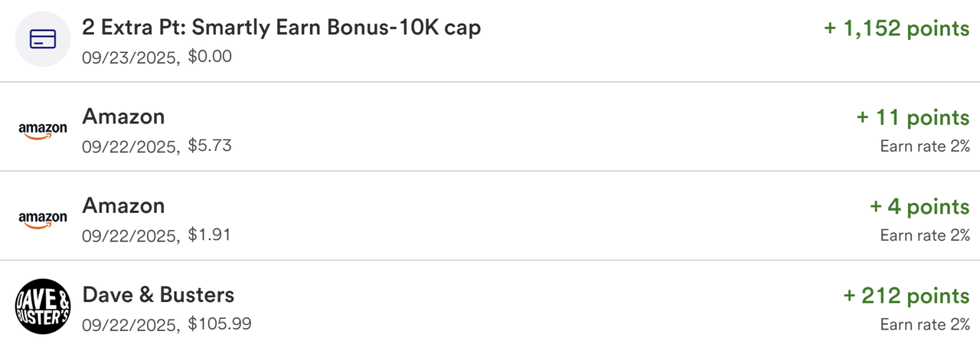Open the Amazon $5.73 transaction title

pos(123,117)
